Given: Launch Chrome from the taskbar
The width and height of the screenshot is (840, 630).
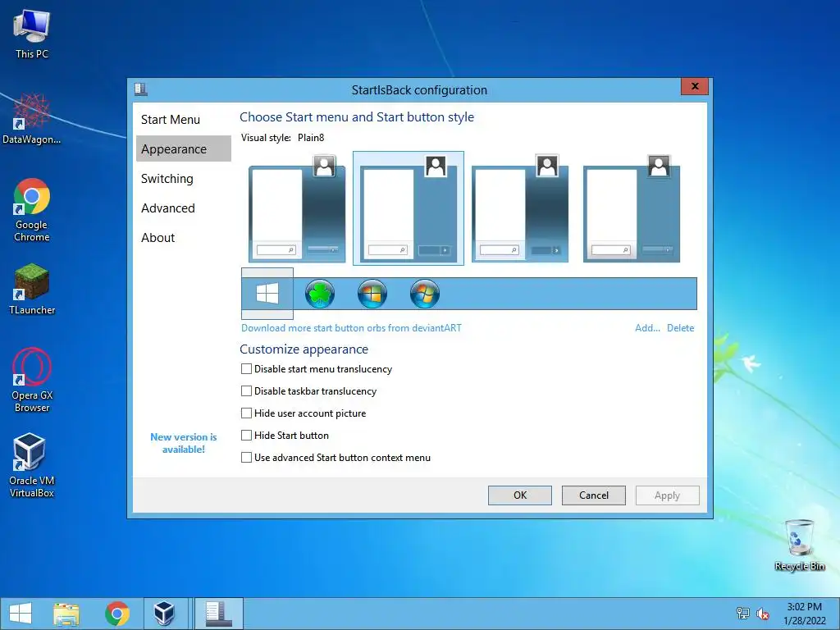Looking at the screenshot, I should click(117, 614).
